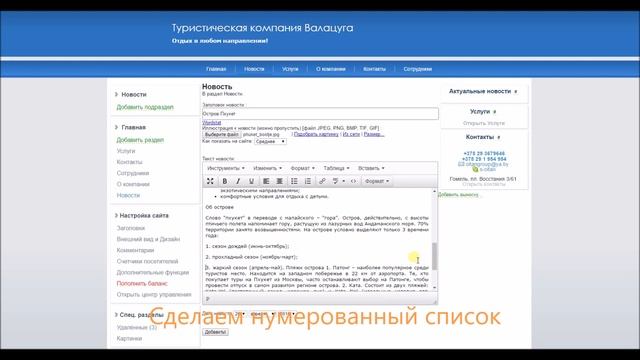Viewport: 640px width, 360px height.
Task: Open the Вставить editor menu
Action: (371, 168)
